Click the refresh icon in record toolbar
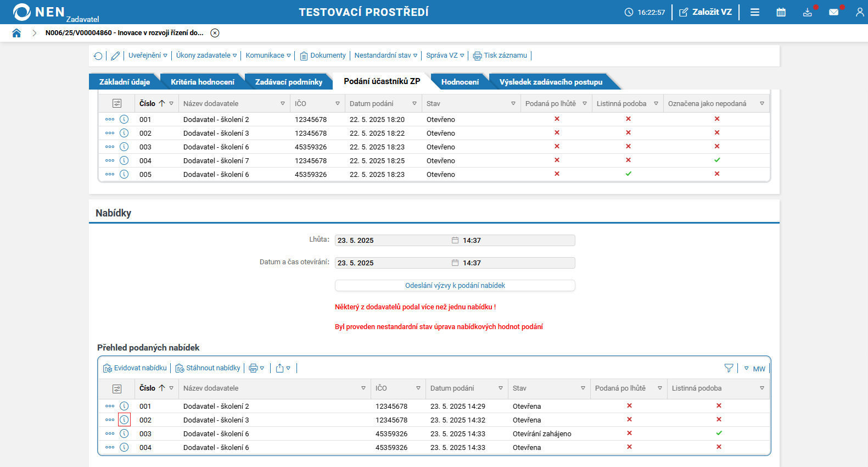Screen dimensions: 868x467 click(98, 55)
